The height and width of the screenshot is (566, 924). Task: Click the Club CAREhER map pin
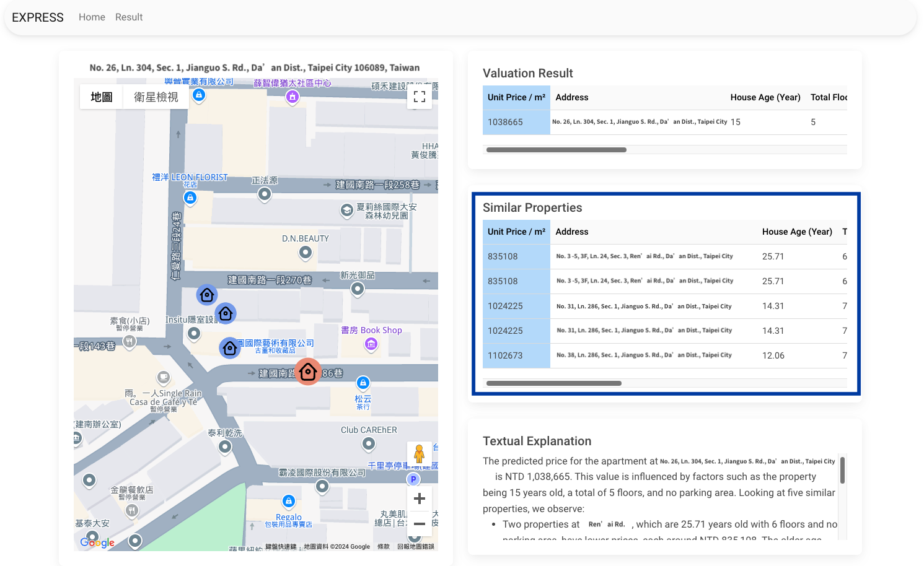369,443
